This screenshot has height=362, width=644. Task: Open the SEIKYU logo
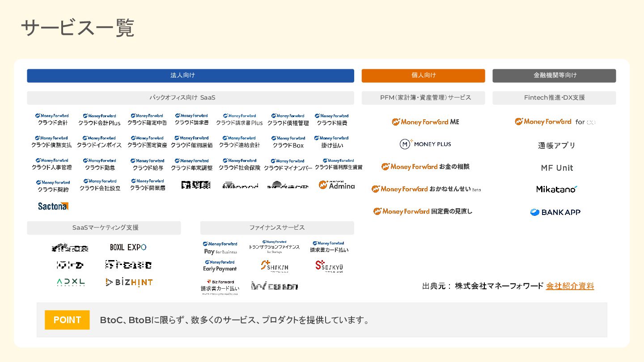(329, 266)
